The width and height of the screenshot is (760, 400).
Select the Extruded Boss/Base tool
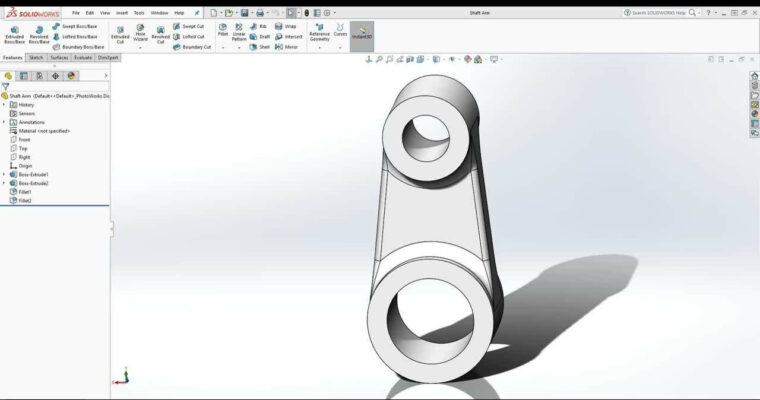coord(15,35)
